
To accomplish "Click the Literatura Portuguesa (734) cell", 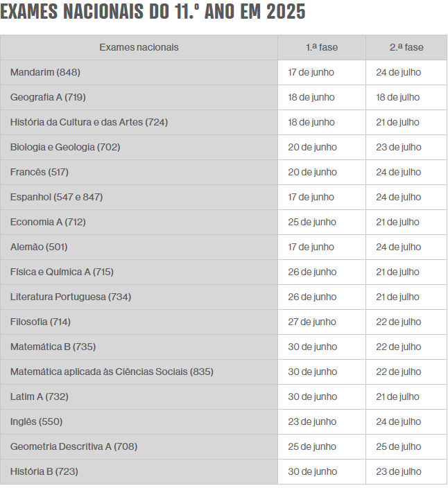I will 71,297.
